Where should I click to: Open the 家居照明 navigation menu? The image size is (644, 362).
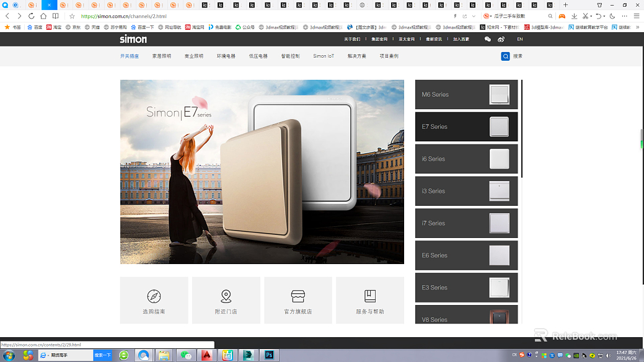pos(162,56)
